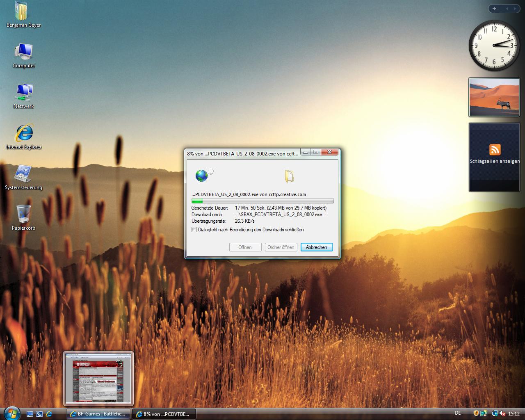Image resolution: width=525 pixels, height=420 pixels.
Task: Click Schlagzeilen anzeigen in feed gadget
Action: click(495, 161)
